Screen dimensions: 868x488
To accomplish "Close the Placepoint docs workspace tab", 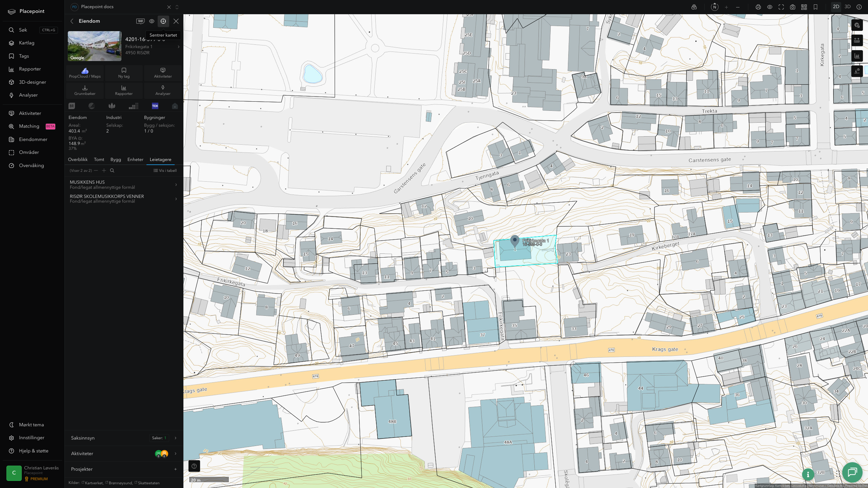I will pos(169,7).
